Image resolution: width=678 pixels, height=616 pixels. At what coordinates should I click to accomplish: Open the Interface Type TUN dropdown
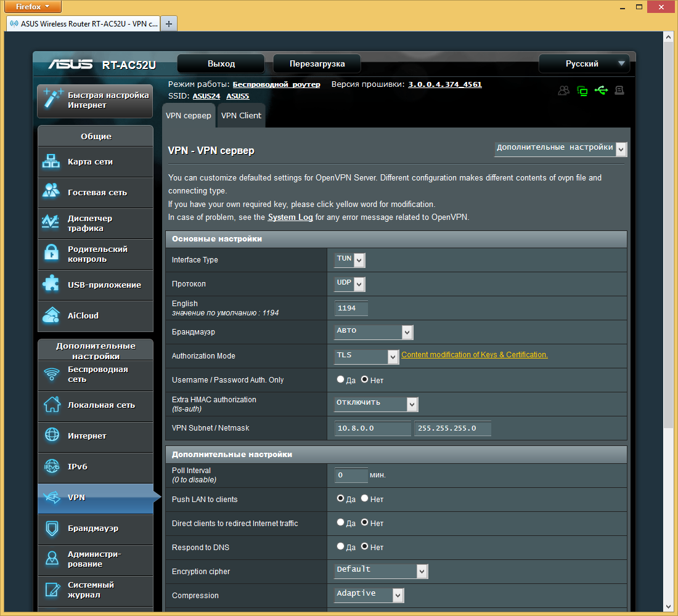point(350,259)
